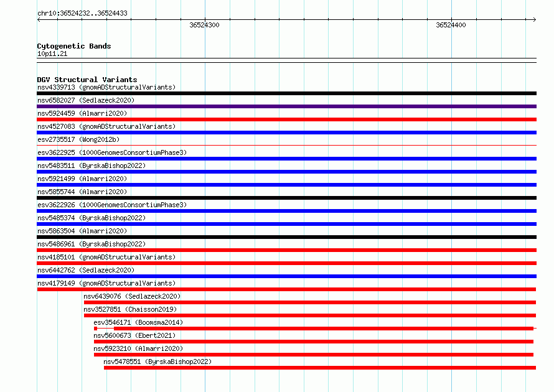Click the nsv4179149 gnomADStructuralVariants label
554x392 pixels.
point(106,283)
